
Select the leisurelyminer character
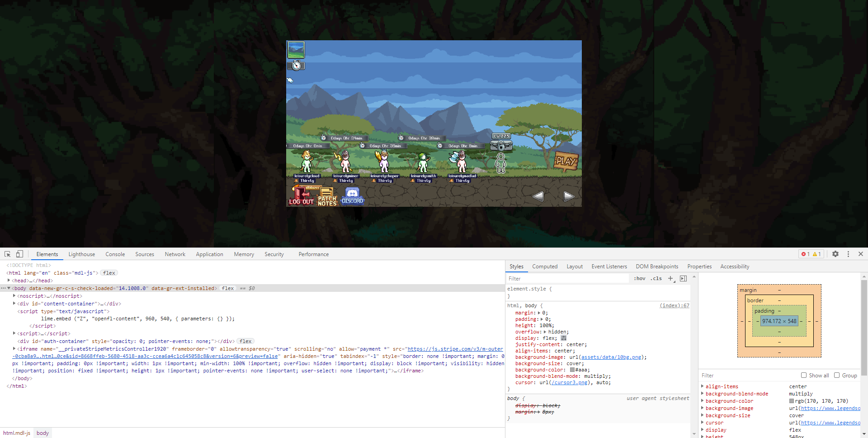pos(345,162)
